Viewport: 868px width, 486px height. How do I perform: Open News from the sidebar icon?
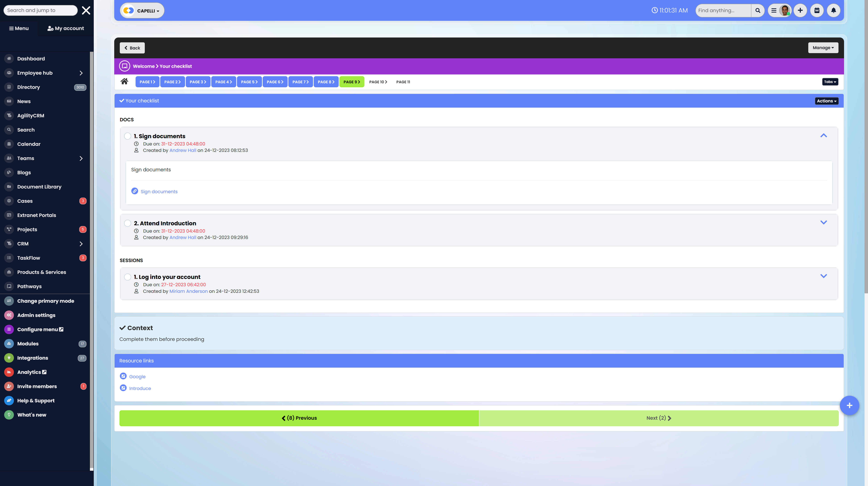tap(9, 101)
